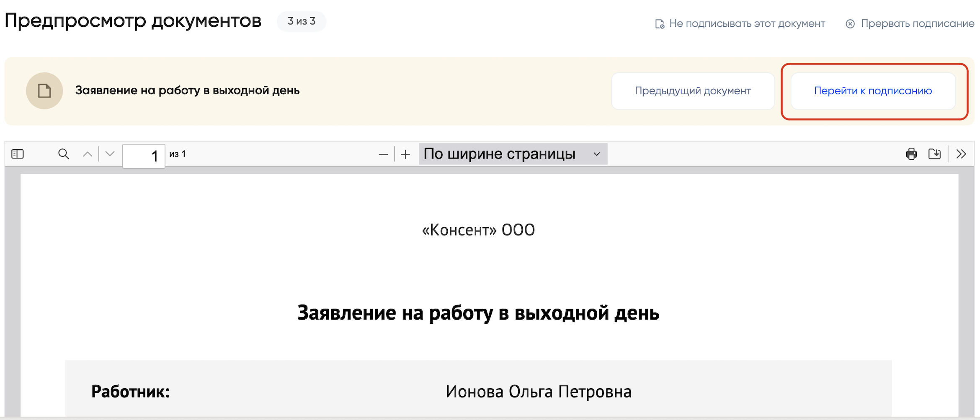This screenshot has width=980, height=420.
Task: Go to next page with down arrow
Action: [110, 154]
